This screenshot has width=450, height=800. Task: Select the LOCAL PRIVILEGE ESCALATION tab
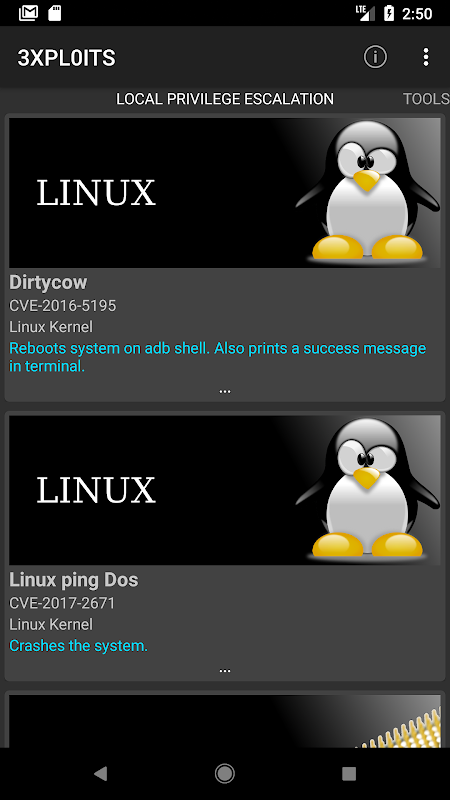[x=225, y=99]
